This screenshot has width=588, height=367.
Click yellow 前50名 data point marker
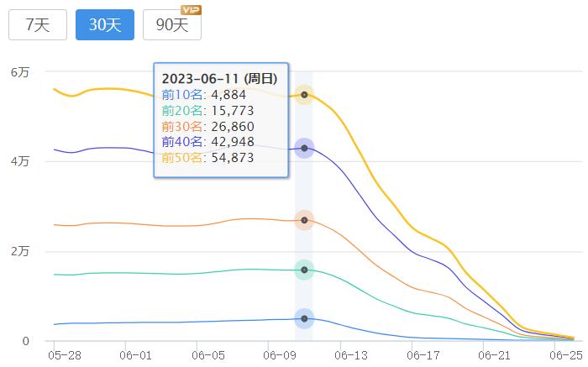point(304,95)
